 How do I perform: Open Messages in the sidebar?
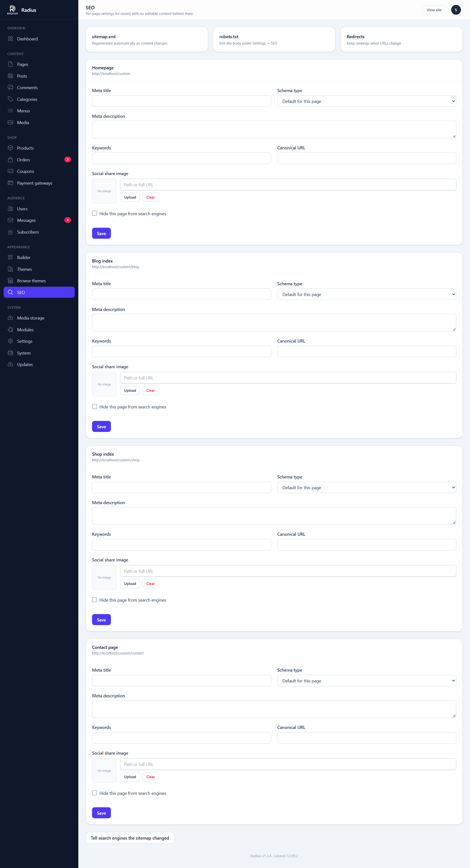coord(39,220)
